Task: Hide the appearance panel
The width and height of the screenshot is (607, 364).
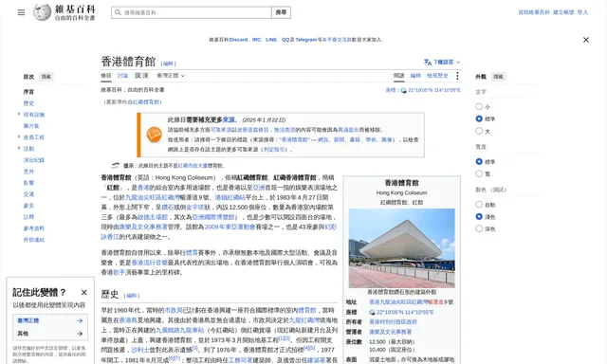Action: point(498,77)
